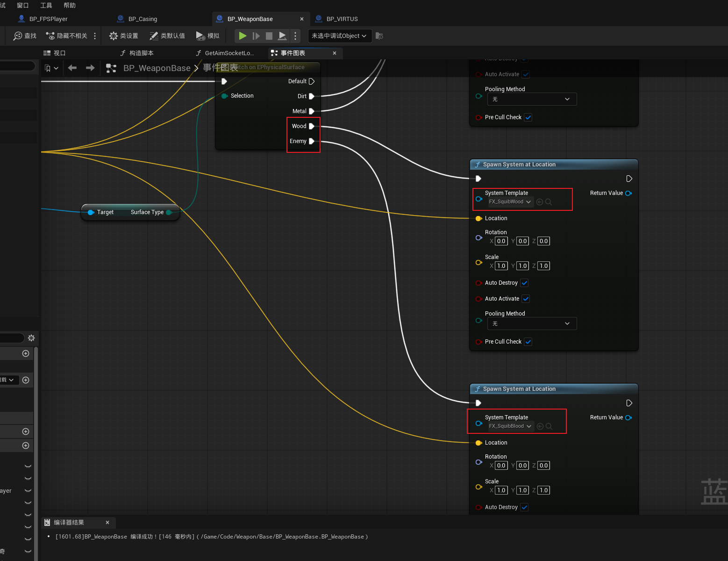728x561 pixels.
Task: Toggle Auto Destroy on FX_SquibBlood node
Action: click(524, 507)
